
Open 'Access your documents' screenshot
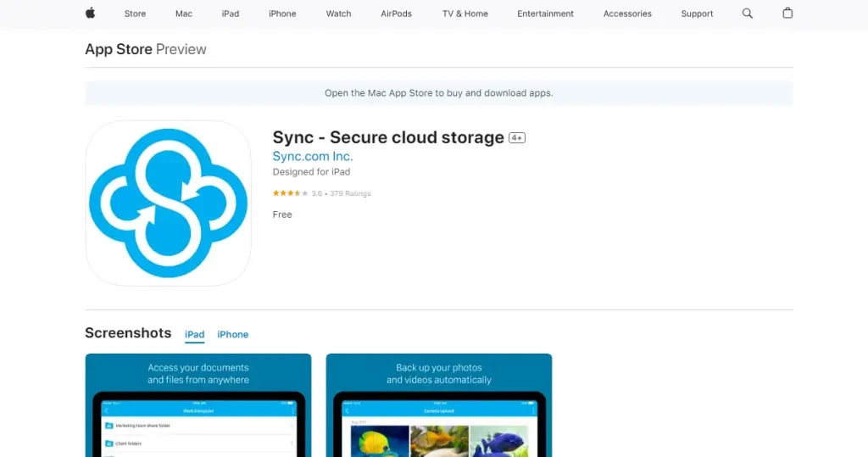tap(198, 405)
